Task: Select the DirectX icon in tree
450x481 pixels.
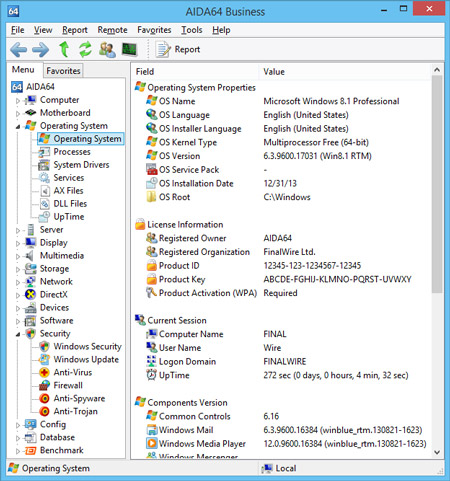Action: click(x=30, y=295)
